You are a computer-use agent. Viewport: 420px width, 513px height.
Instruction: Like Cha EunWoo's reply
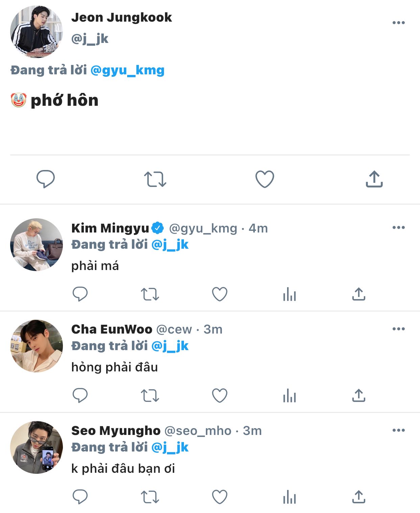(x=219, y=395)
